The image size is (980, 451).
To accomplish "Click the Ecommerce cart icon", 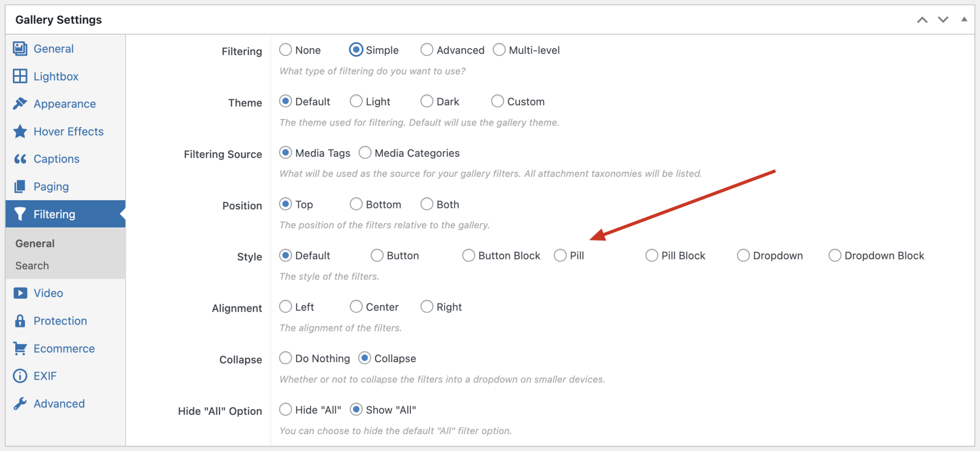I will (20, 348).
